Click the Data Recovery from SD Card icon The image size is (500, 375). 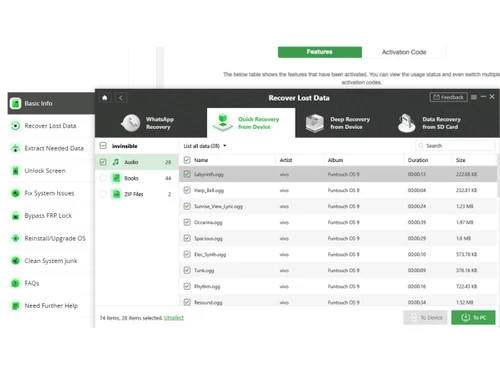tap(407, 123)
